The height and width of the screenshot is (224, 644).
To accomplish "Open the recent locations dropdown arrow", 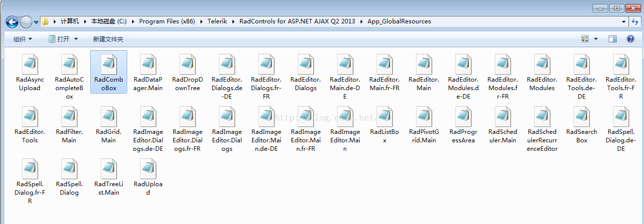I will tap(36, 22).
